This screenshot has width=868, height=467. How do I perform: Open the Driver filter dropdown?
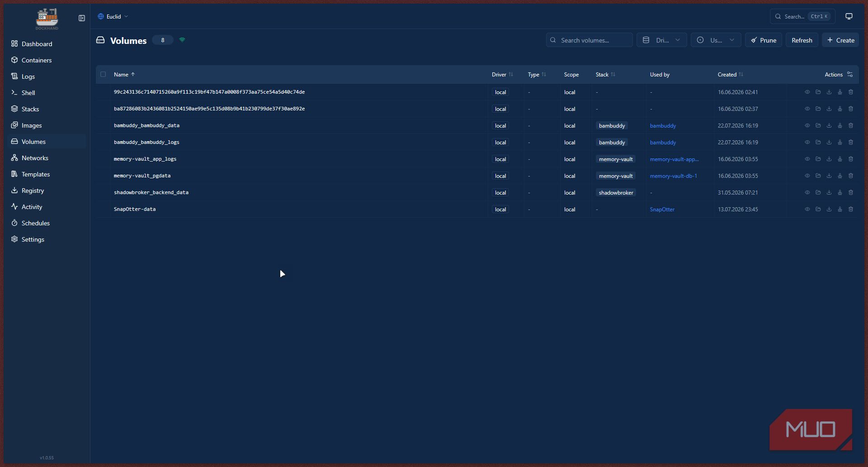[x=662, y=40]
